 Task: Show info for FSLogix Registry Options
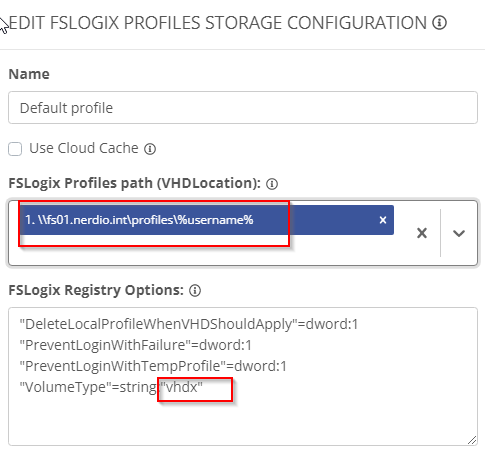(x=195, y=290)
